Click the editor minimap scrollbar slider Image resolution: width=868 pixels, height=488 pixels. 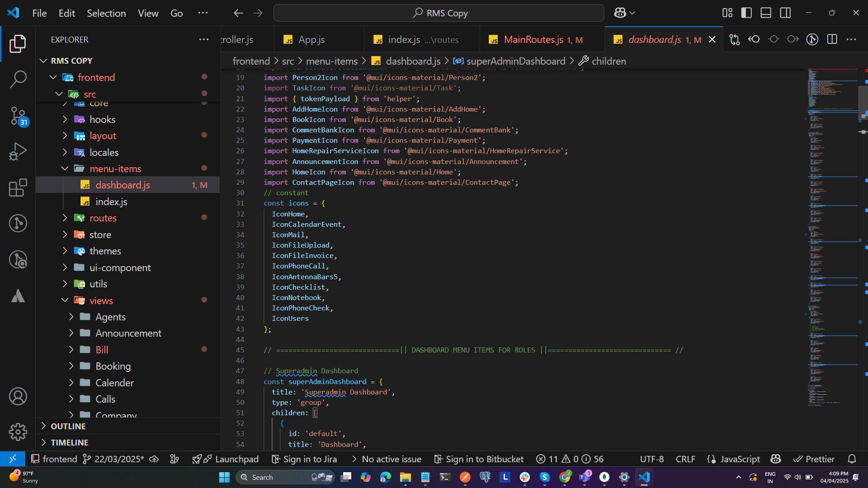coord(863,102)
